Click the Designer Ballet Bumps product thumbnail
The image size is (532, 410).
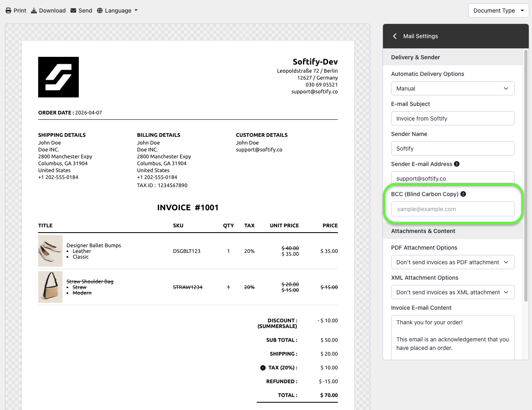point(50,251)
